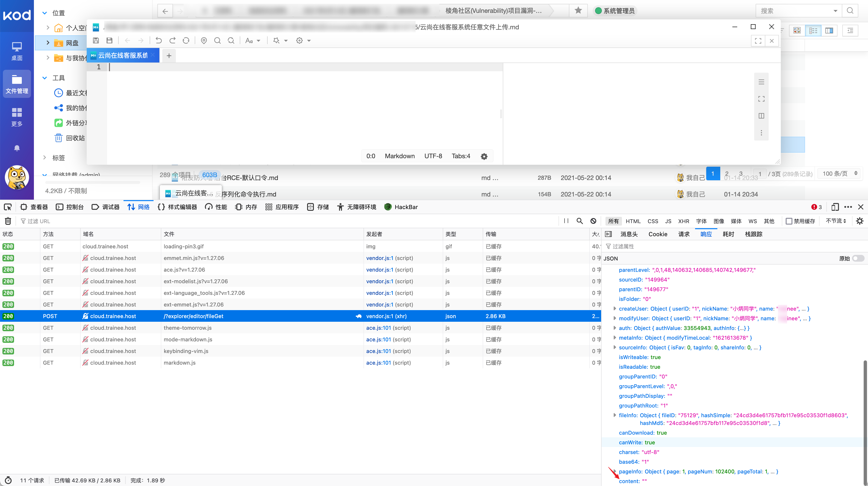Image resolution: width=868 pixels, height=486 pixels.
Task: Open the 不节流 throttling dropdown
Action: [x=836, y=221]
